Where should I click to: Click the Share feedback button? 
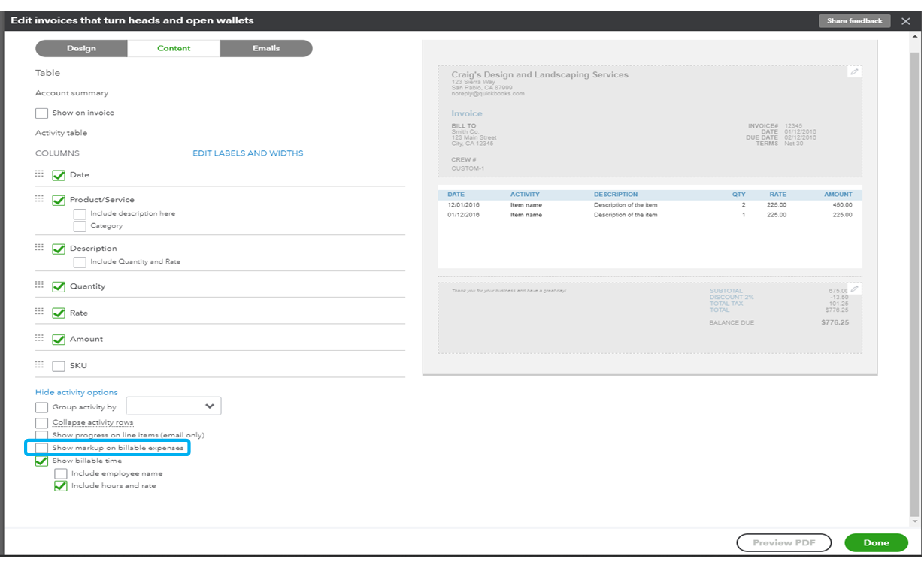(x=855, y=21)
